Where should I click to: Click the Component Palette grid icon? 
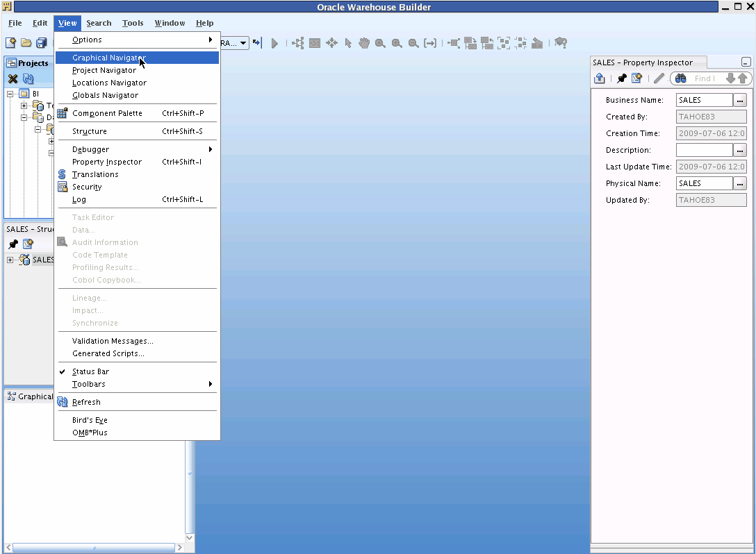[63, 113]
